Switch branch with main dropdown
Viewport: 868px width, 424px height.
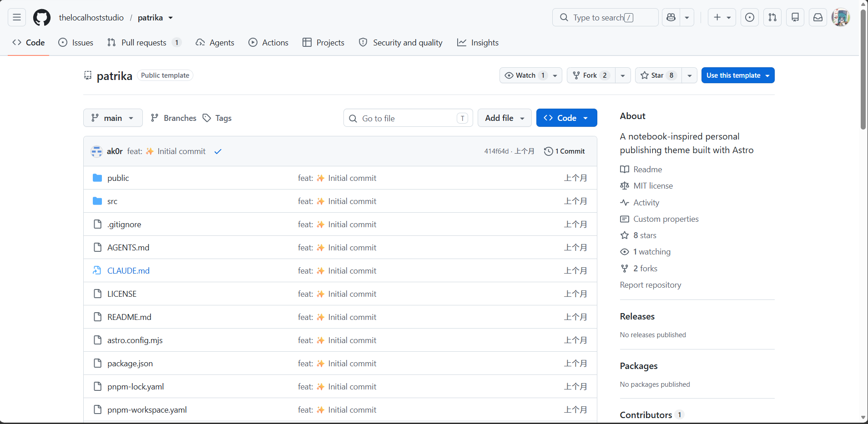[113, 118]
